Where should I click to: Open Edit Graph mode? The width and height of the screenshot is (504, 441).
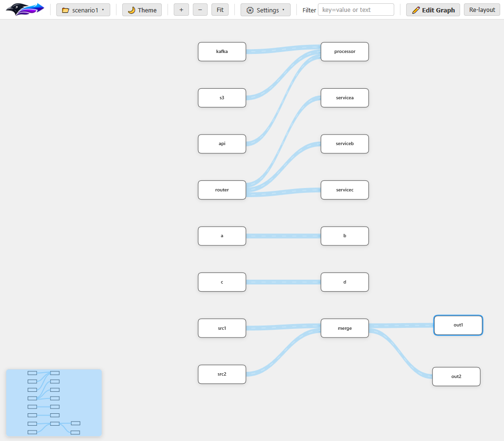pos(432,10)
